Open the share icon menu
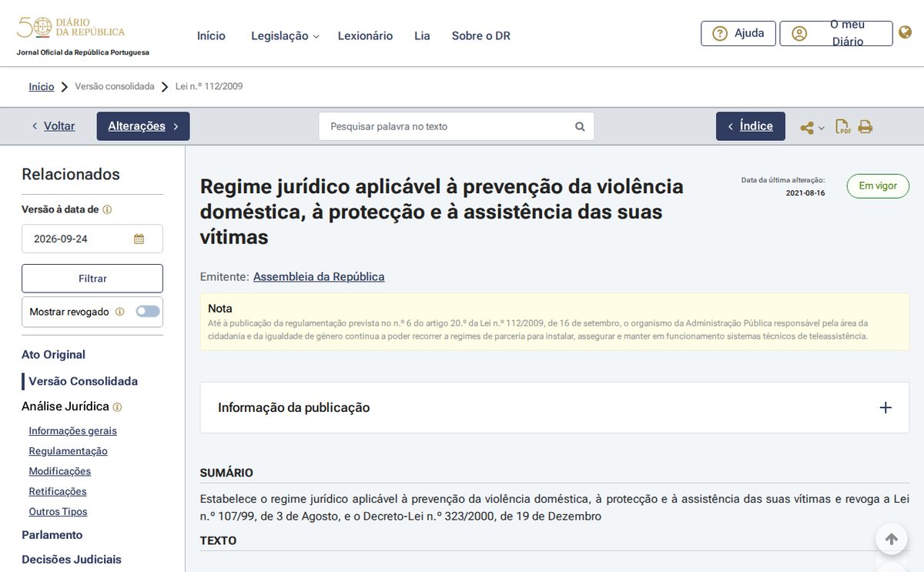 point(812,128)
